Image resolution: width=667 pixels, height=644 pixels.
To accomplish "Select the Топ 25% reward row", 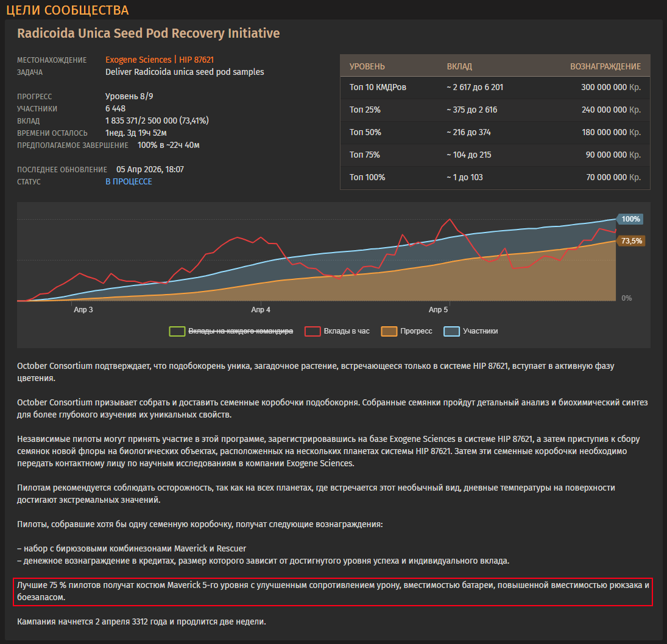I will tap(495, 110).
